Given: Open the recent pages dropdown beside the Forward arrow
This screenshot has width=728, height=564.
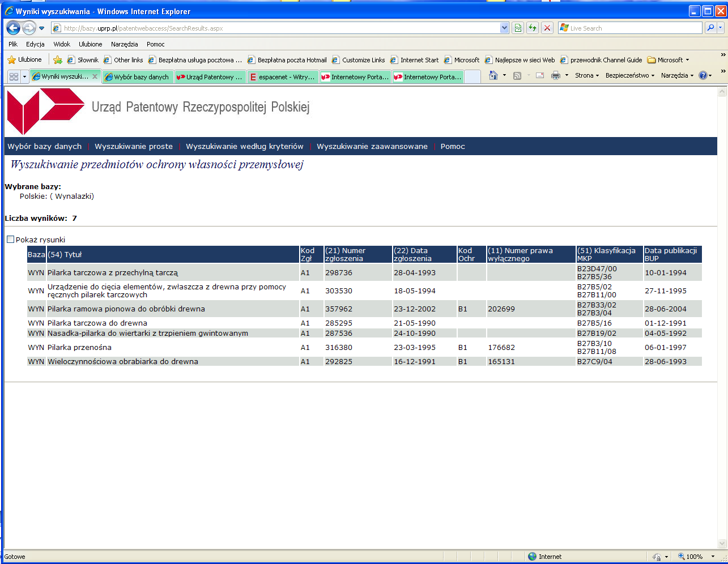Looking at the screenshot, I should coord(41,28).
